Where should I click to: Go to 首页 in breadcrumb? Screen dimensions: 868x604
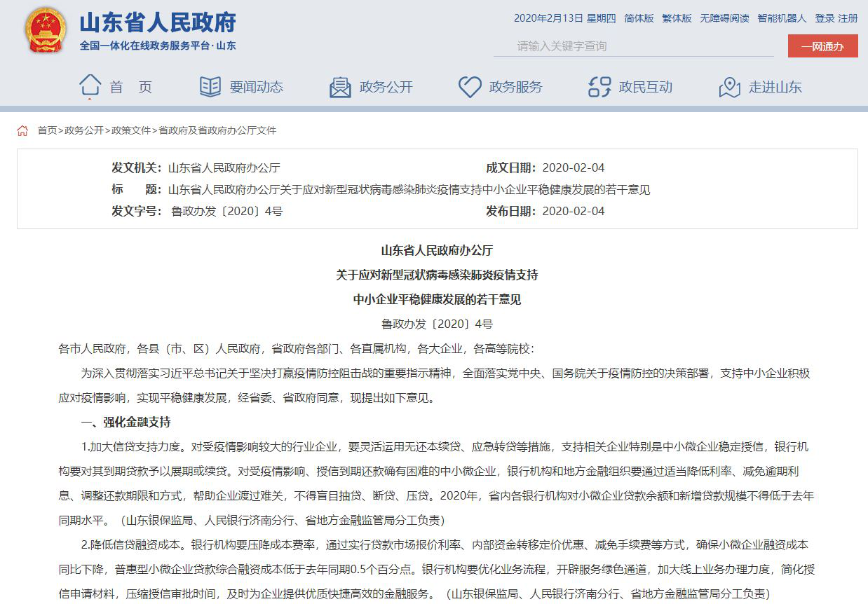click(x=47, y=130)
